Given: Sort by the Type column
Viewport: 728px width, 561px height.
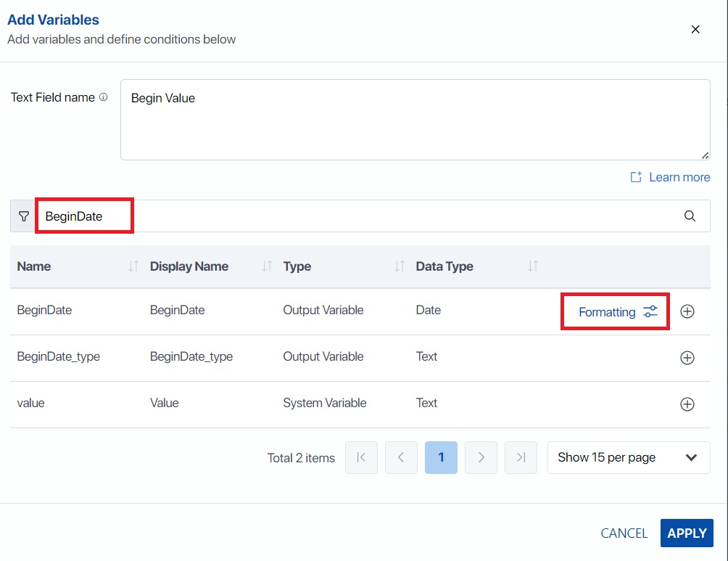Looking at the screenshot, I should (400, 266).
